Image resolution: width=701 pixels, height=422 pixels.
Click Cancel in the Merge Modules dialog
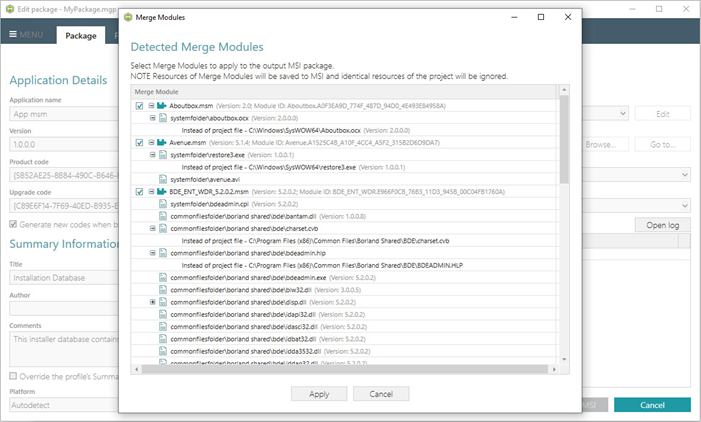[x=381, y=394]
